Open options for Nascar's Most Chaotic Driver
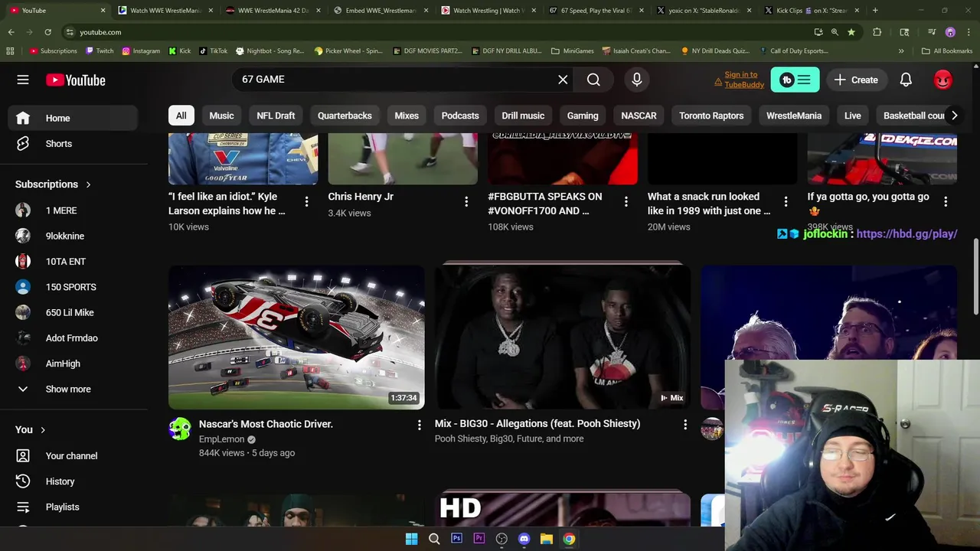 (x=419, y=425)
